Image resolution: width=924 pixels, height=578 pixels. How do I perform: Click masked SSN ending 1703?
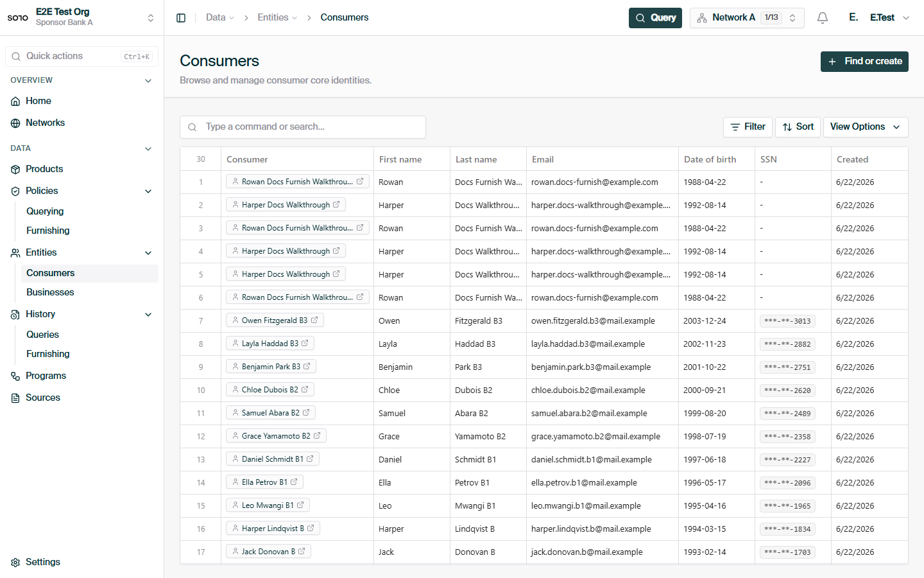(787, 552)
